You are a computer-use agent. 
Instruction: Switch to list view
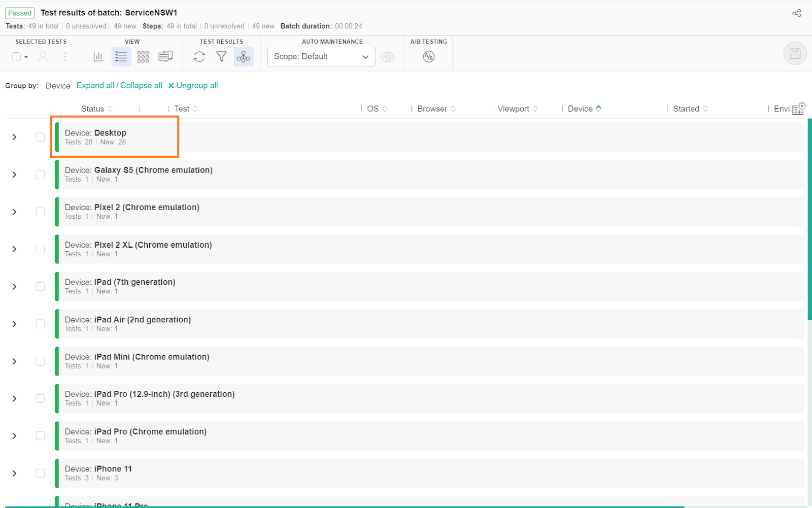click(121, 56)
